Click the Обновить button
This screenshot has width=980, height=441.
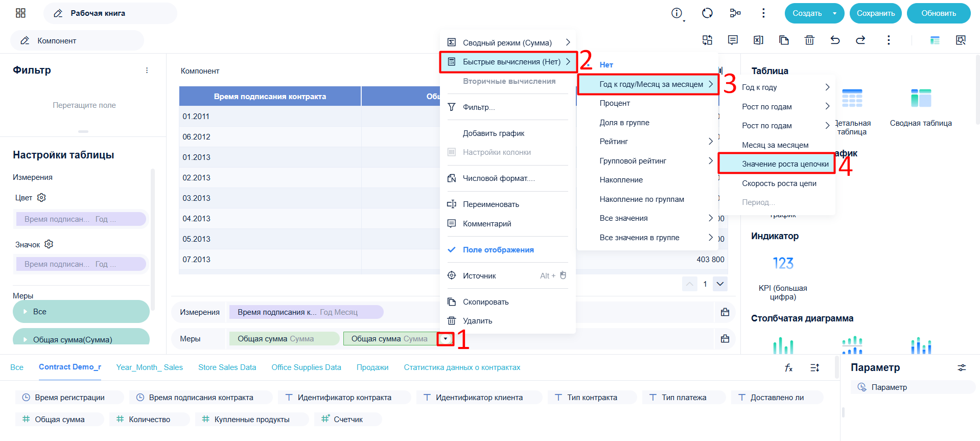939,13
